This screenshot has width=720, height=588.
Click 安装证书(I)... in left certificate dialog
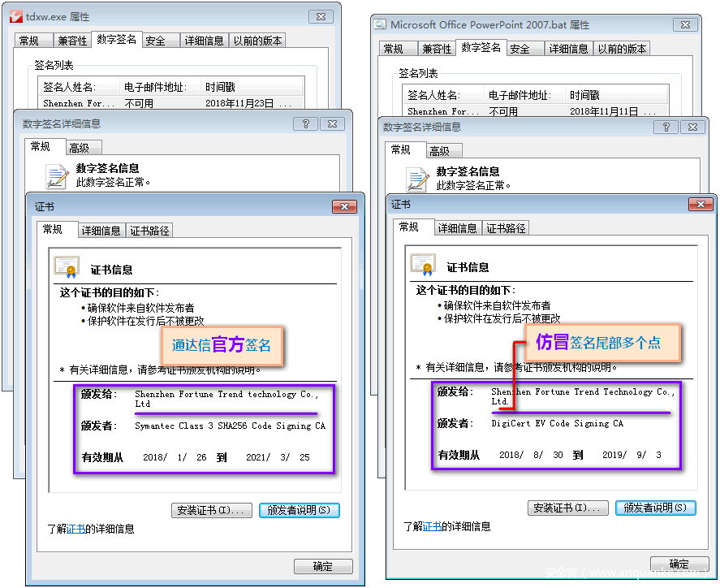(x=212, y=510)
